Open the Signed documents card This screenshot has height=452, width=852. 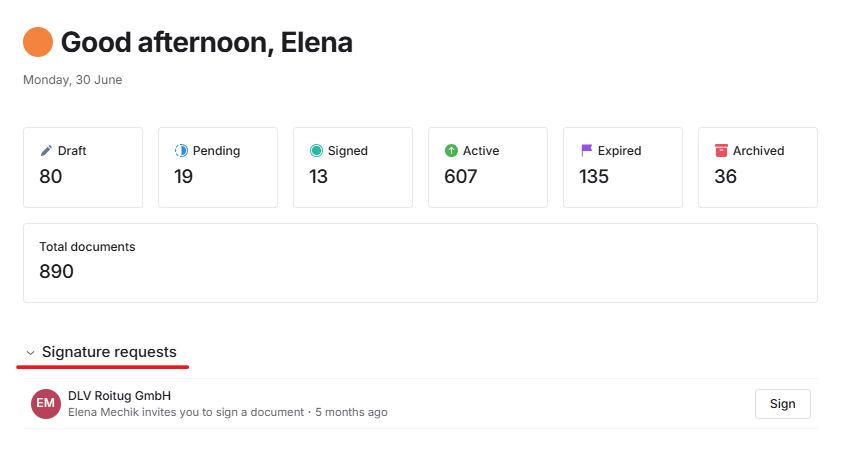tap(353, 167)
